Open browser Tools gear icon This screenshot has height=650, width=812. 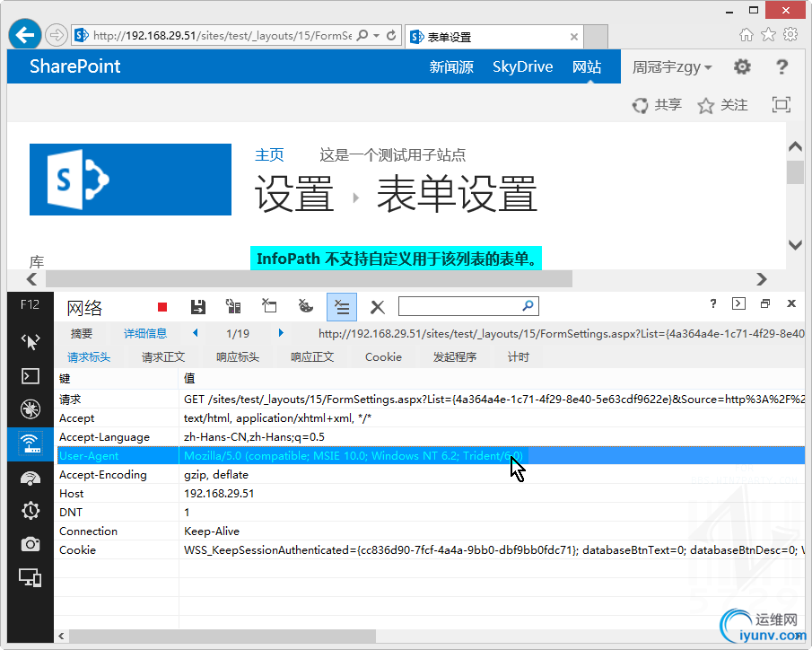[x=790, y=35]
